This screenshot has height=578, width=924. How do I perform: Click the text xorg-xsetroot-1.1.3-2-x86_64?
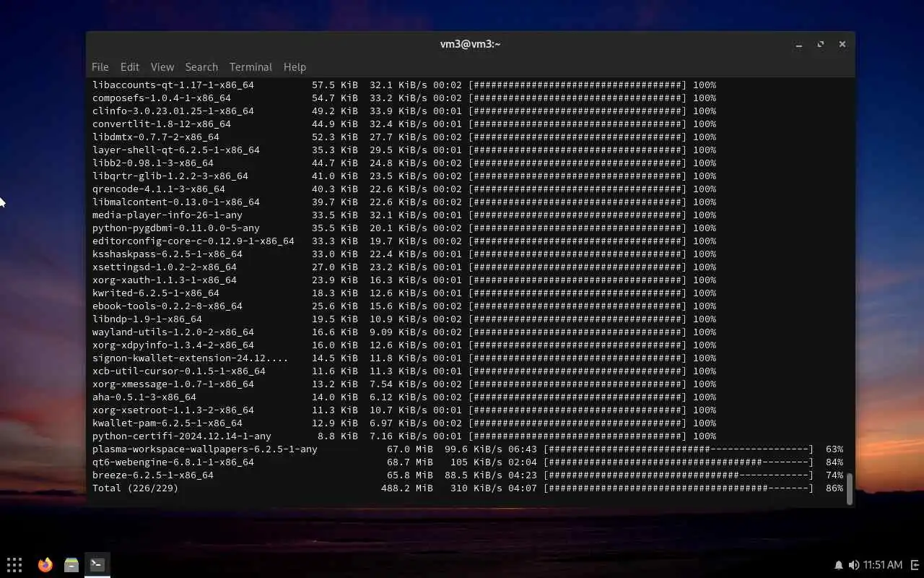173,410
